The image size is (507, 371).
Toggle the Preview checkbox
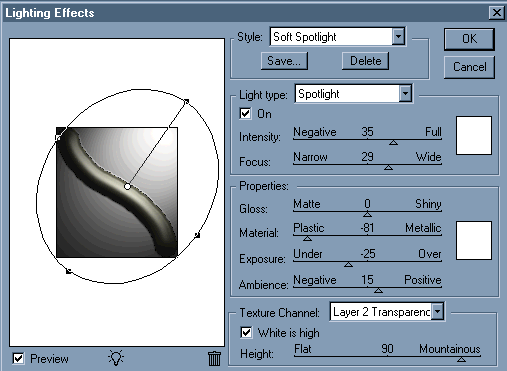click(18, 359)
